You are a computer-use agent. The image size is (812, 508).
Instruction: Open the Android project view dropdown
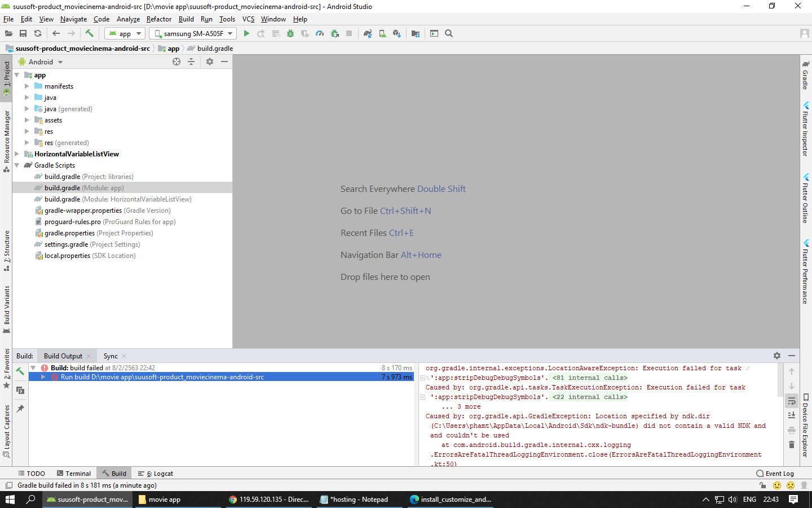41,62
